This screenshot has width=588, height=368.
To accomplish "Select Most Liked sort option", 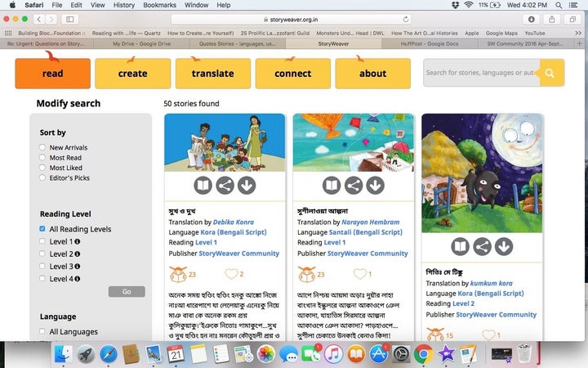I will click(x=42, y=168).
